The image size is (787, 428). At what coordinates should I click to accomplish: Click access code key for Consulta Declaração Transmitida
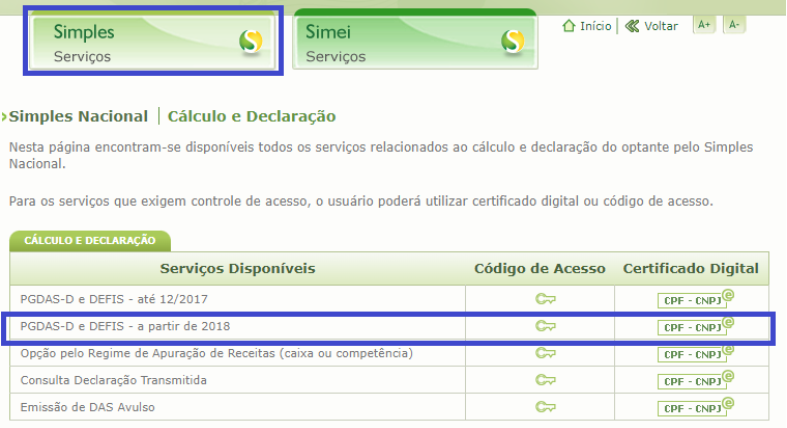pos(545,380)
